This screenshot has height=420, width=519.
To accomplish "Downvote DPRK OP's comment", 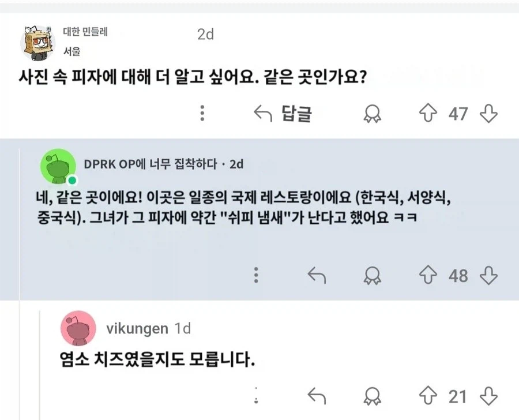I will [x=487, y=276].
